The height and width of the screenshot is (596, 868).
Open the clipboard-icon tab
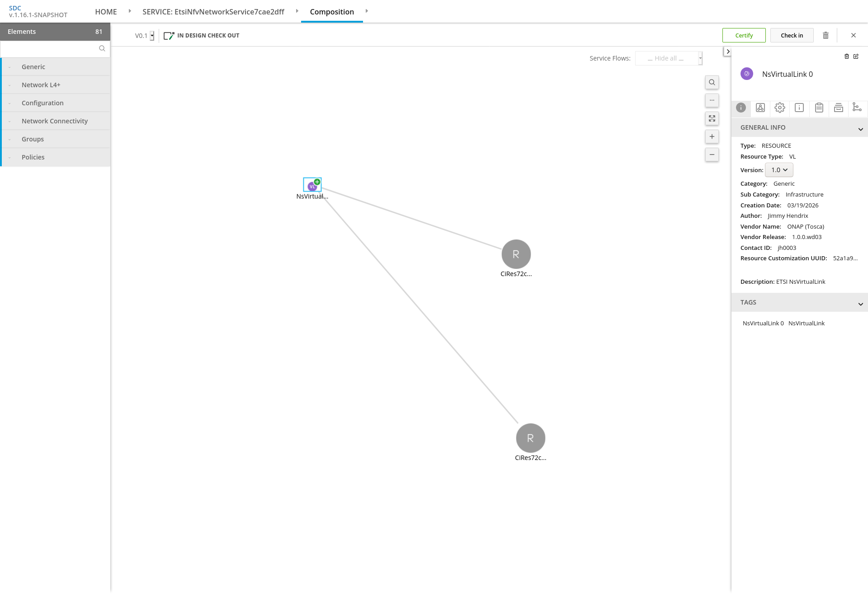coord(819,108)
